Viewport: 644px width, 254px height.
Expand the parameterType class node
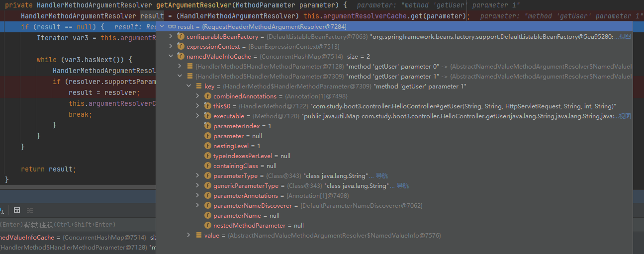[x=198, y=175]
